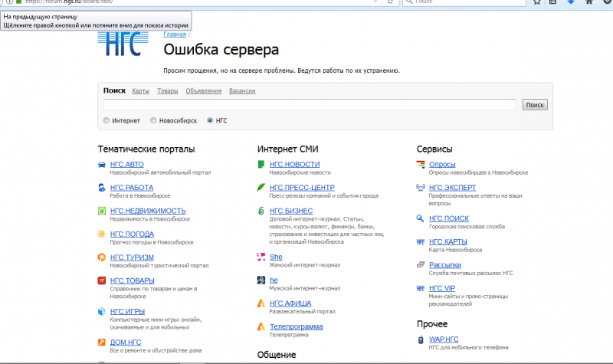613x364 pixels.
Task: Click the pink icon beside She
Action: (261, 257)
